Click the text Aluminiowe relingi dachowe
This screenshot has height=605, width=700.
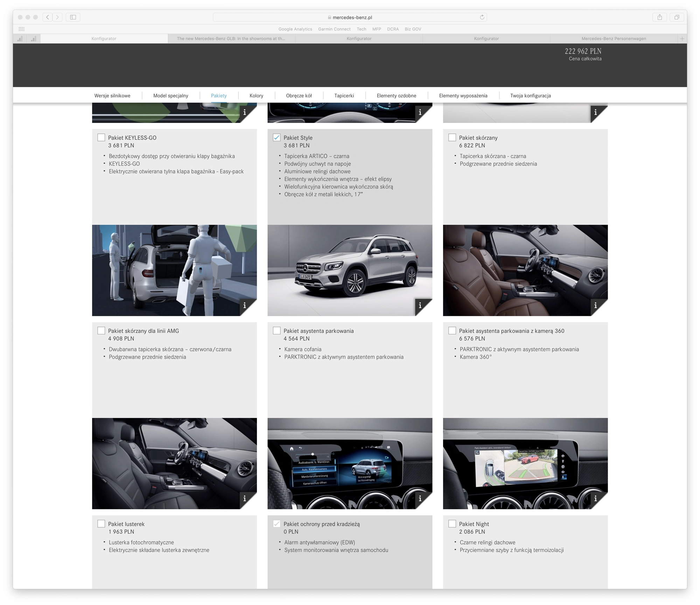coord(317,171)
